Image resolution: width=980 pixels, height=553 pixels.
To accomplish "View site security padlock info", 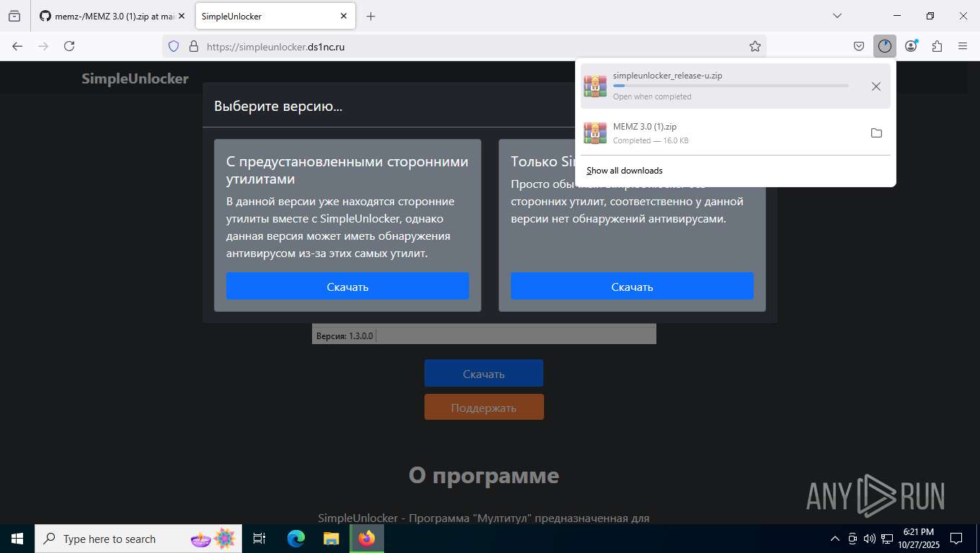I will pyautogui.click(x=193, y=46).
